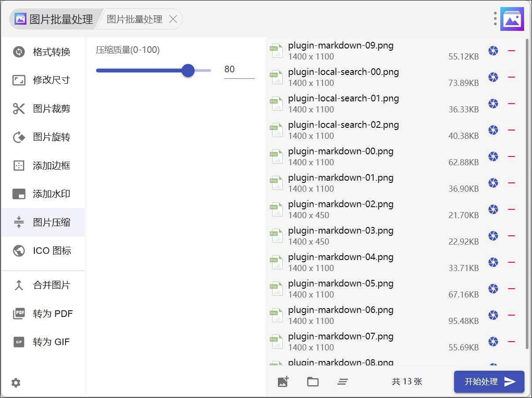Click the 共 13 张 count label
This screenshot has width=532, height=398.
(x=407, y=382)
